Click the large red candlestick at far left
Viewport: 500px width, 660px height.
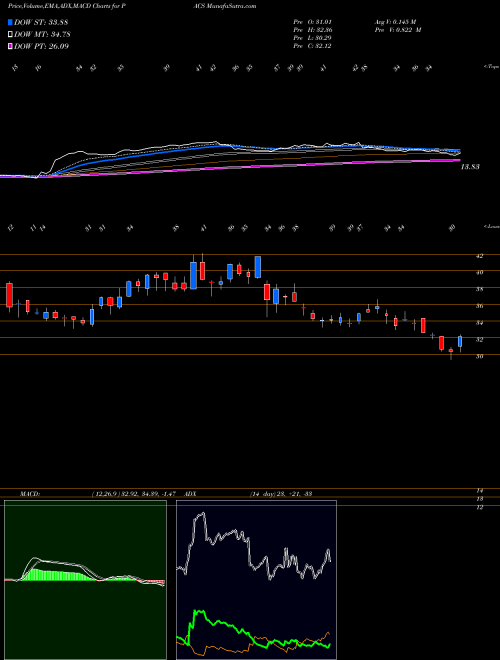pyautogui.click(x=9, y=295)
